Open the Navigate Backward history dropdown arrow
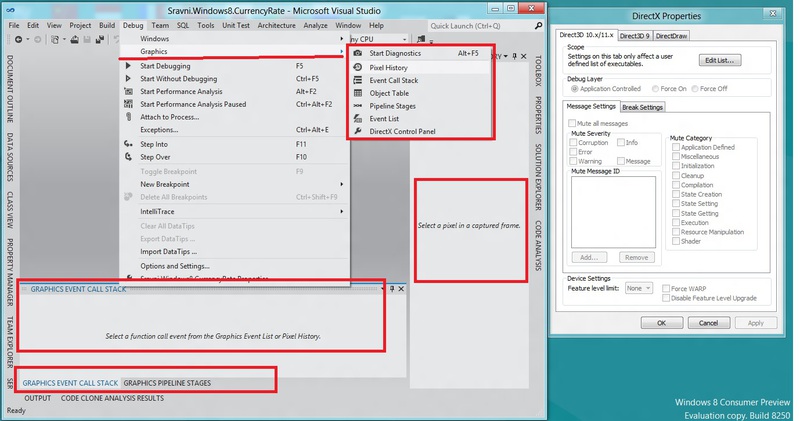The height and width of the screenshot is (421, 800). 28,39
